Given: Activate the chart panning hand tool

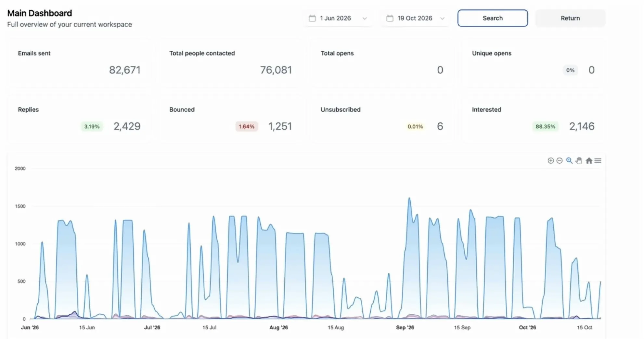Looking at the screenshot, I should coord(579,160).
